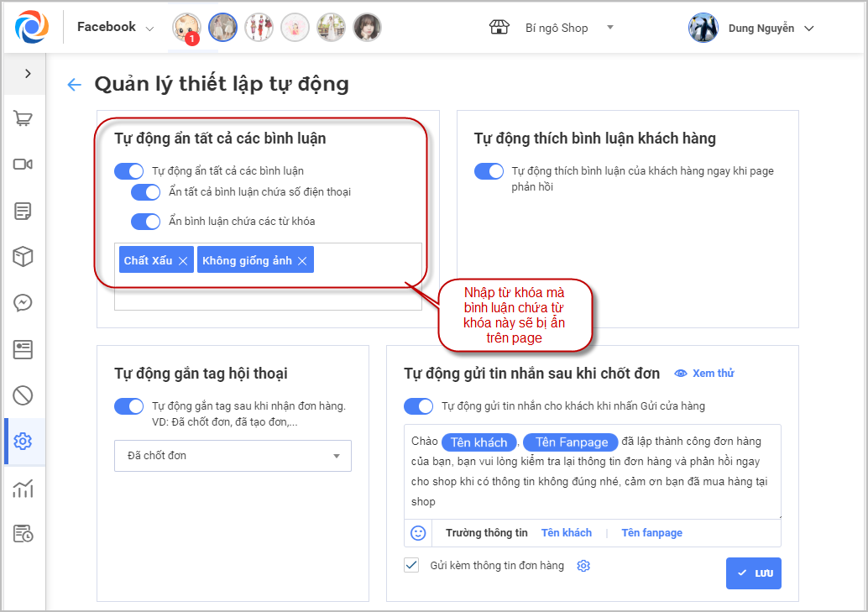Open the blocked list sidebar icon
This screenshot has width=868, height=612.
(23, 395)
